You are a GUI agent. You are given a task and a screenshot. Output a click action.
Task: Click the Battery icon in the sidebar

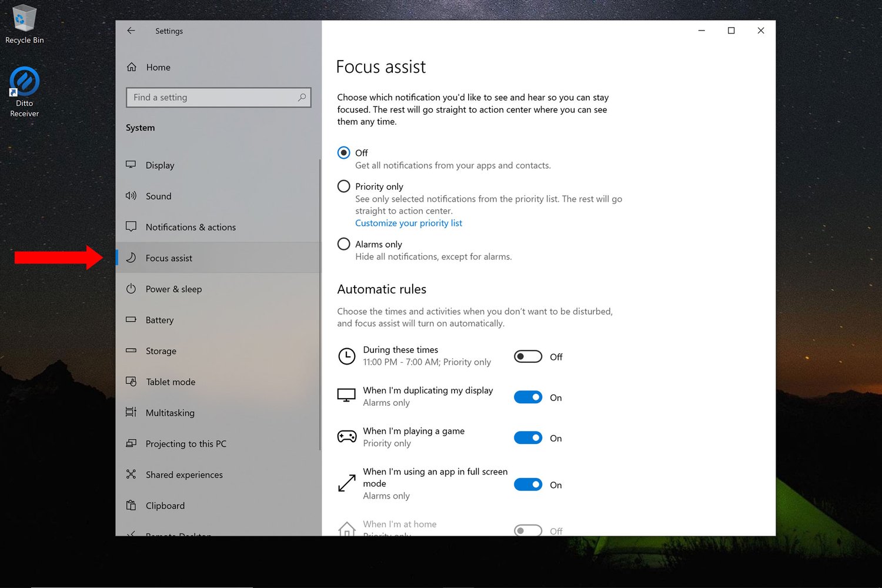point(131,320)
